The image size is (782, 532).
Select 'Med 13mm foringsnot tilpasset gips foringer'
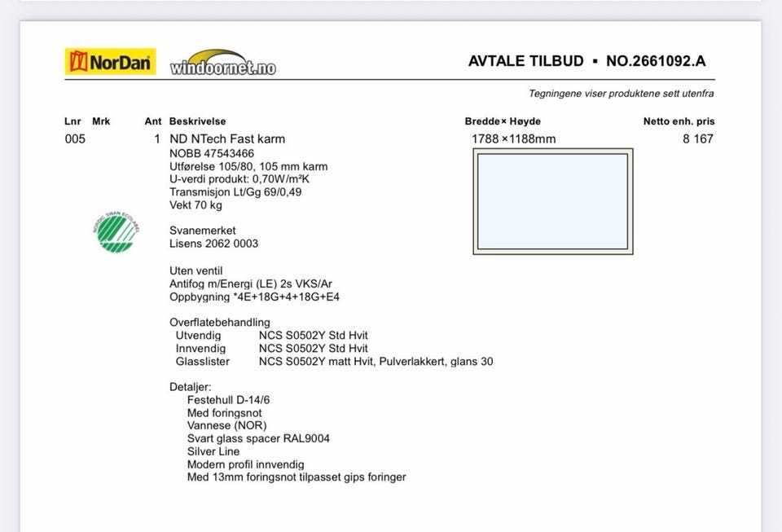297,477
